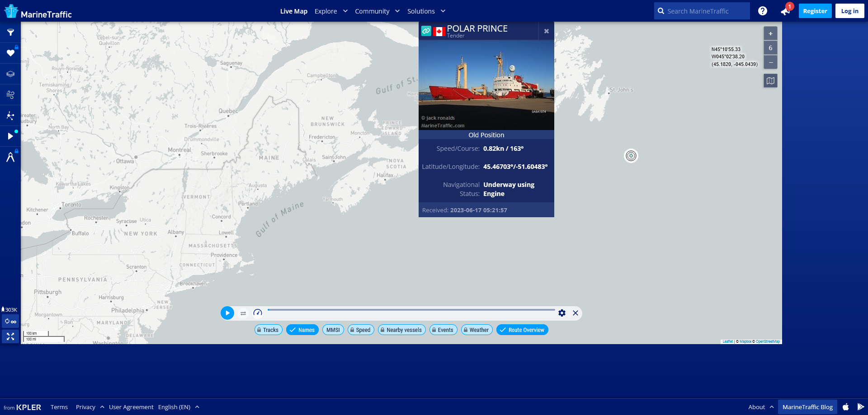The width and height of the screenshot is (868, 415).
Task: Open My Fleets heart icon
Action: click(10, 53)
